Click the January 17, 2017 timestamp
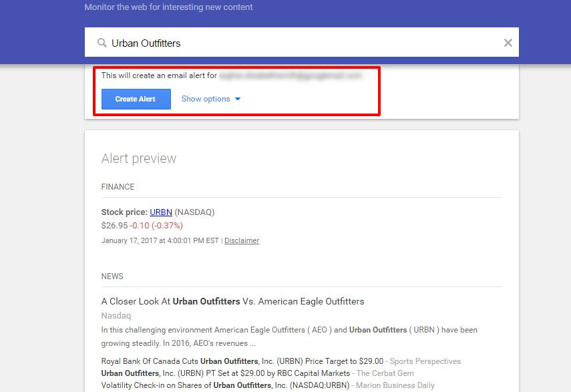This screenshot has width=571, height=392. click(160, 240)
